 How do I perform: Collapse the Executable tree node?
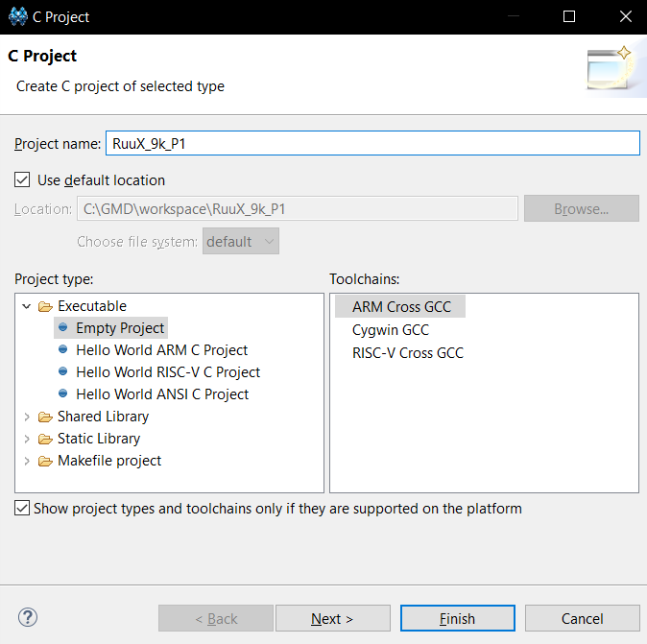click(27, 306)
